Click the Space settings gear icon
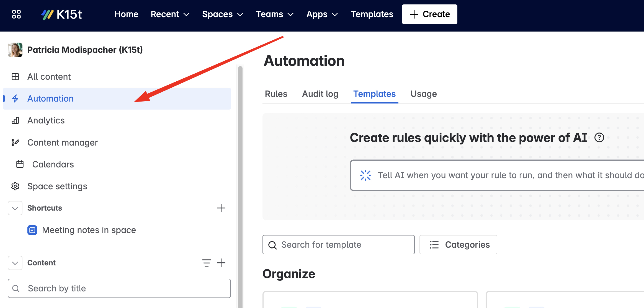 pos(15,186)
